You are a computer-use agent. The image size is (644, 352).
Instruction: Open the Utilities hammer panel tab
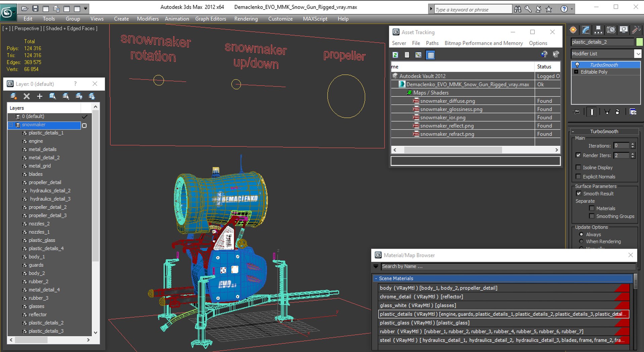coord(636,30)
